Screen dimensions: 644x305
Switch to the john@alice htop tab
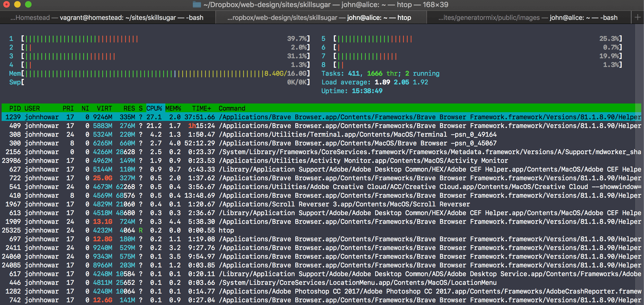pos(321,17)
